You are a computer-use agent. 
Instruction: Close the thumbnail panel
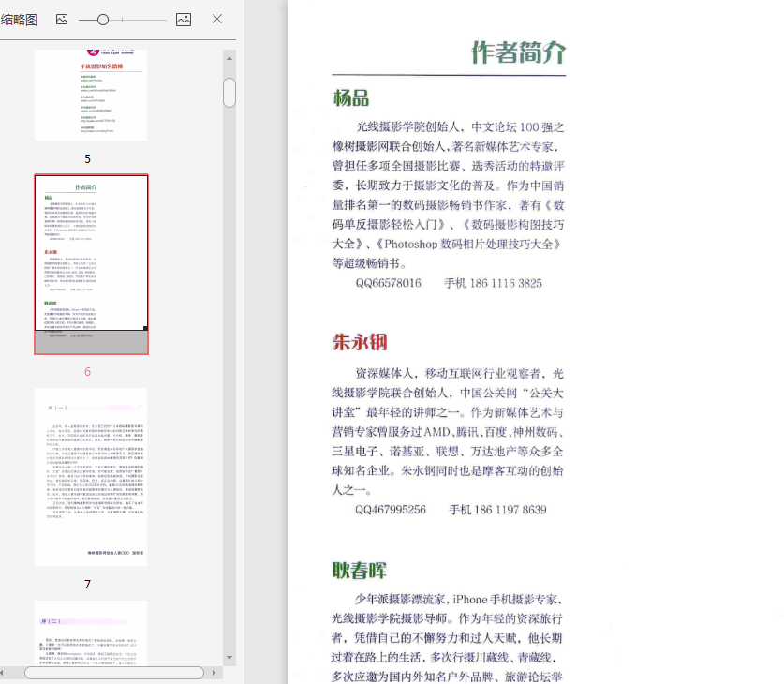pos(217,19)
